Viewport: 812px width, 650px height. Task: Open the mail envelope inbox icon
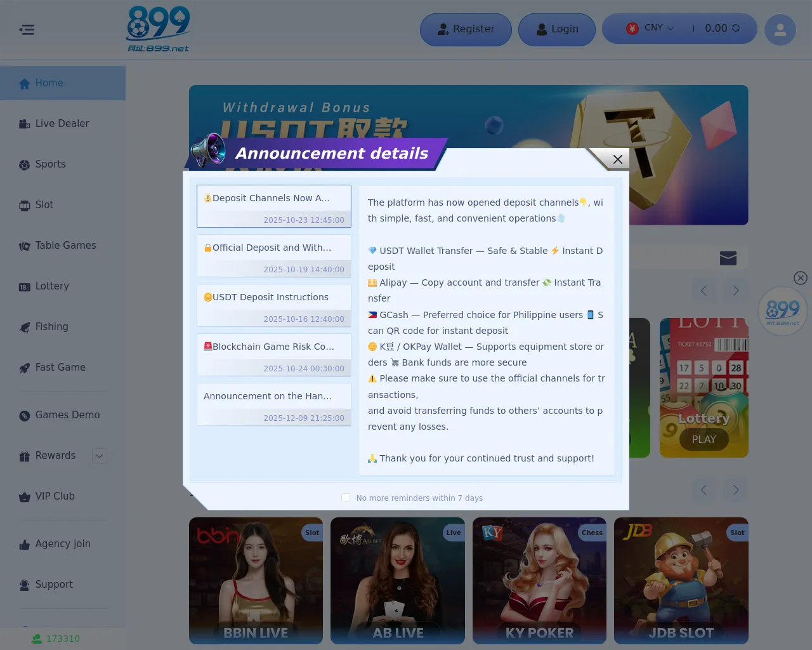[x=728, y=258]
